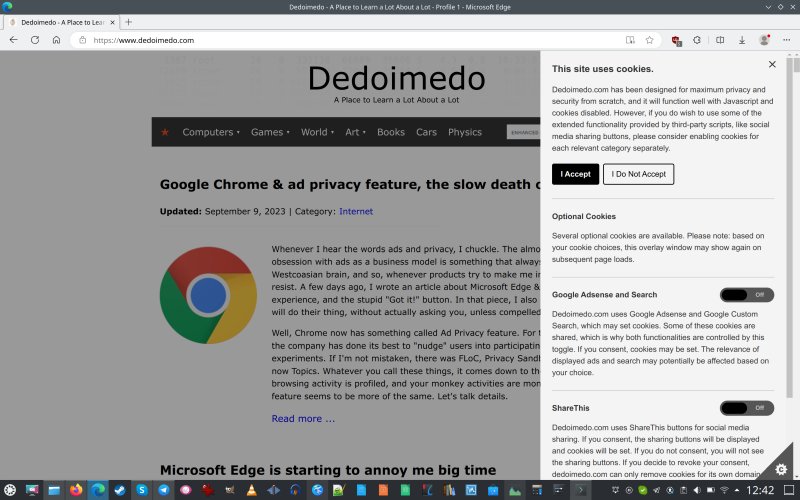This screenshot has width=800, height=500.
Task: Expand the Games navigation dropdown
Action: [270, 132]
